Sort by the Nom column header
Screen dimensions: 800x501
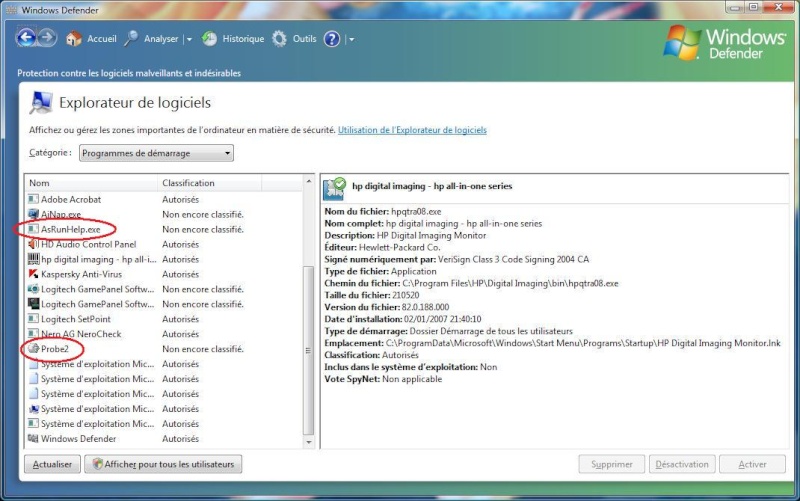[91, 183]
